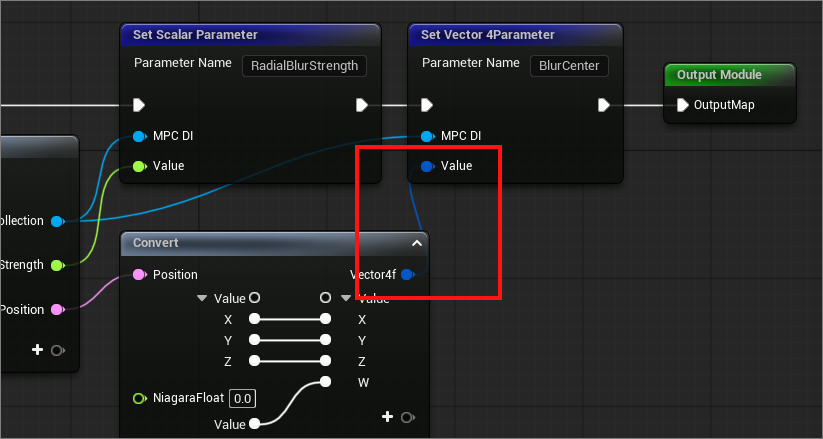The image size is (823, 439).
Task: Edit the BlurCenter parameter name field
Action: (x=569, y=65)
